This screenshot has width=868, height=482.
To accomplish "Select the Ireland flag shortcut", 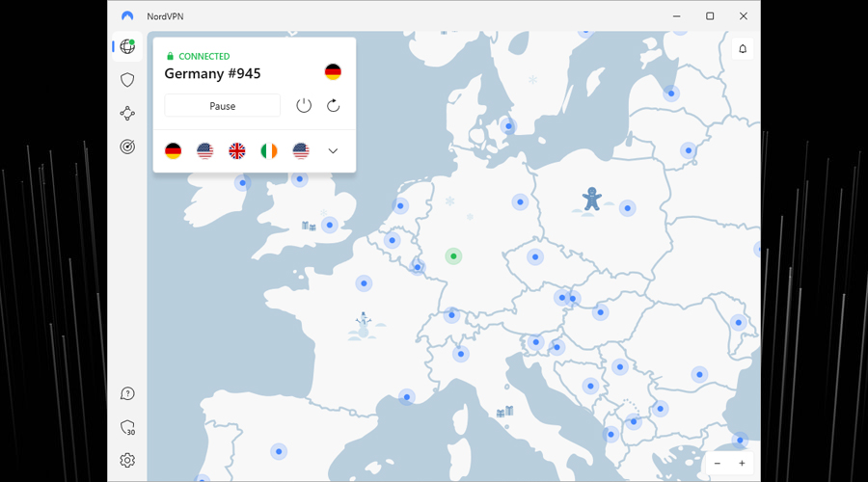I will point(269,150).
